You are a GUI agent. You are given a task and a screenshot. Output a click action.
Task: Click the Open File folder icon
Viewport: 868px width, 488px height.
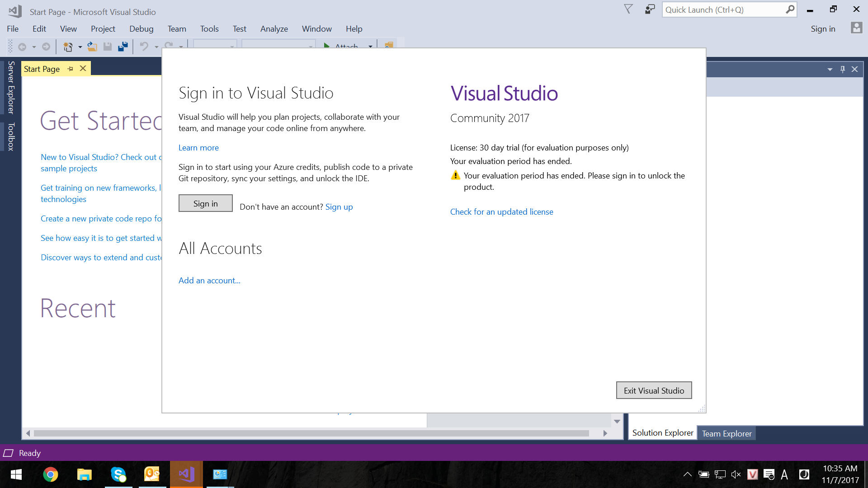click(x=92, y=47)
